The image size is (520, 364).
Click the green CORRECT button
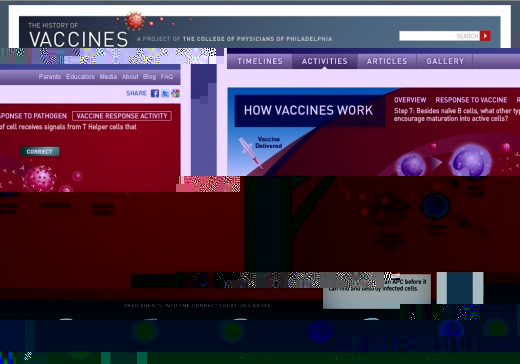(x=40, y=152)
